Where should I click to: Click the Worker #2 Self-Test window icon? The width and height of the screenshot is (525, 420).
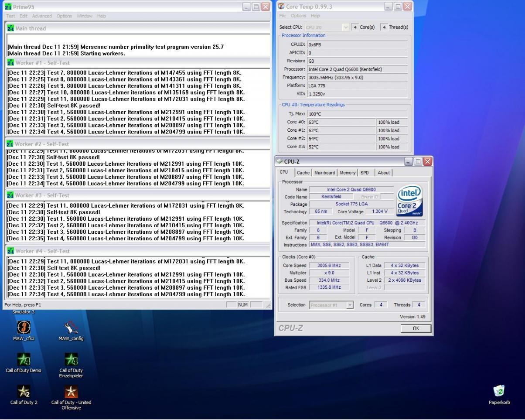10,144
